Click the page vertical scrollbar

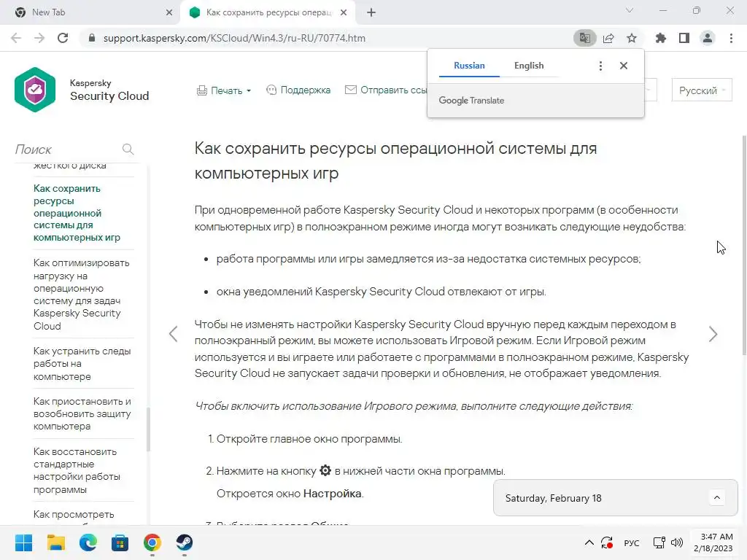(744, 245)
